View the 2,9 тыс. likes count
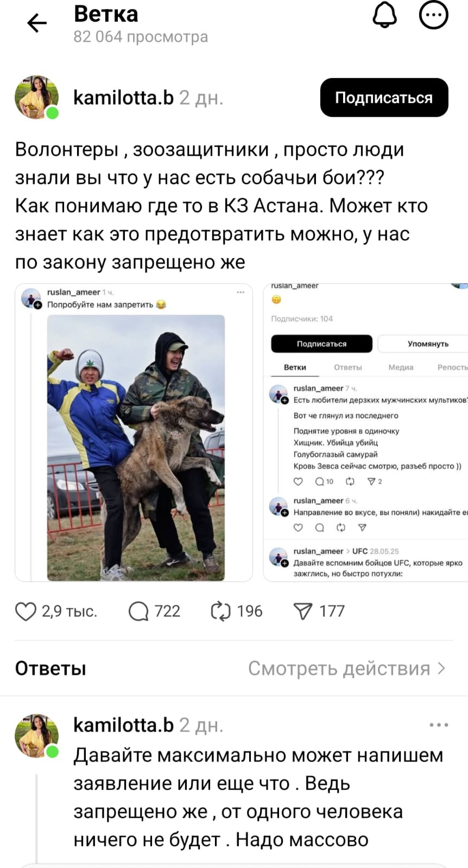The image size is (468, 868). click(69, 611)
